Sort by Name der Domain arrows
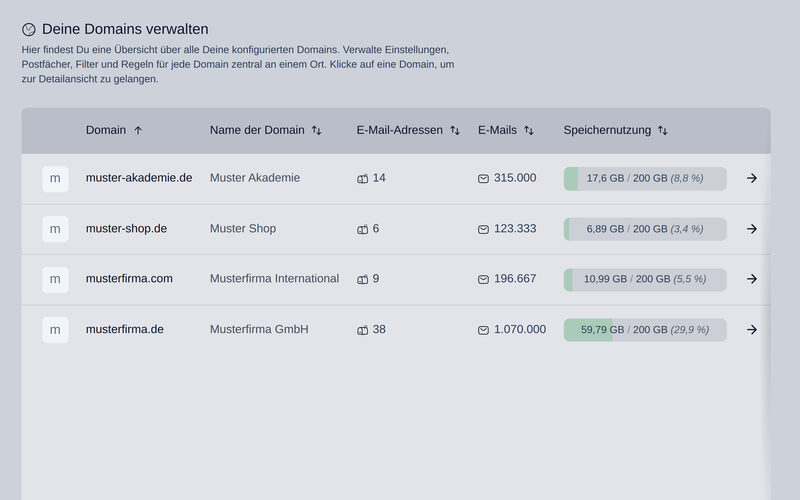This screenshot has height=500, width=800. tap(316, 131)
